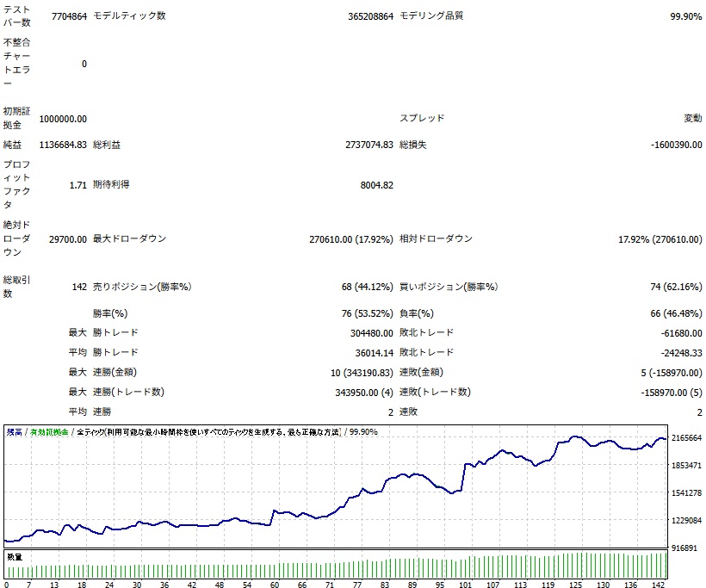The image size is (706, 588).
Task: Click the テストバー数 value 7704864
Action: pos(68,15)
